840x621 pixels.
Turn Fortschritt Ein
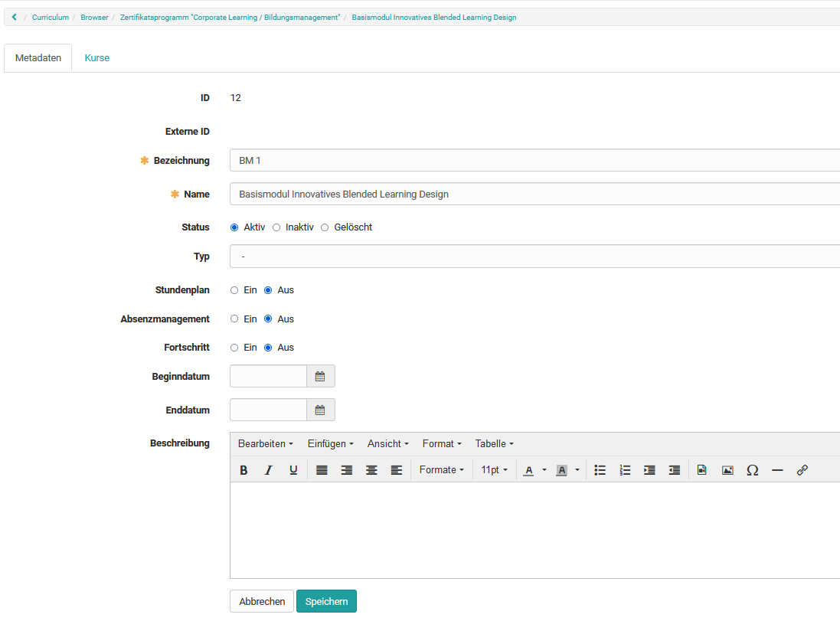coord(234,347)
